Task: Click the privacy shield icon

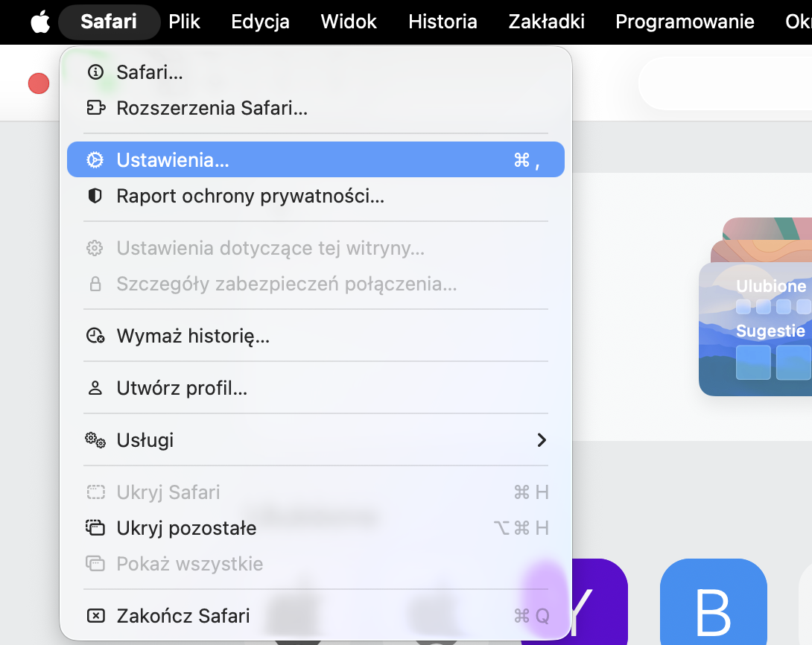Action: [x=95, y=196]
